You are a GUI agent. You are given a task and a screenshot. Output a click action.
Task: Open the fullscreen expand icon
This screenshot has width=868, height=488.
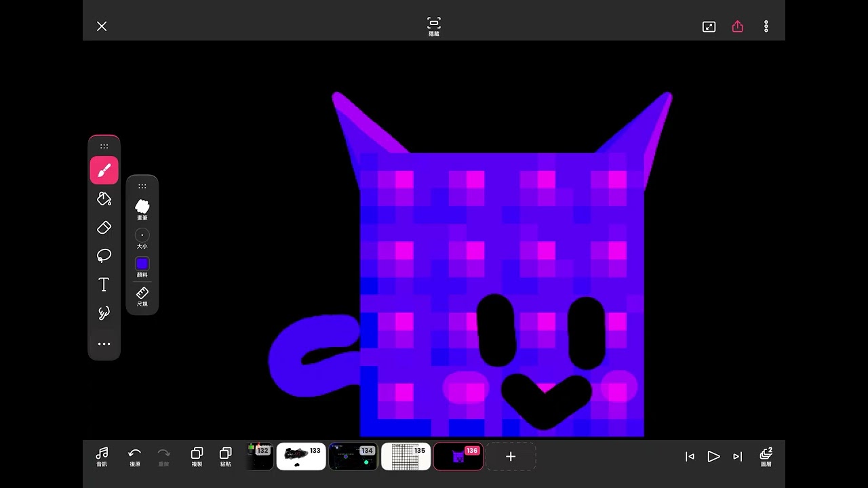pyautogui.click(x=709, y=26)
